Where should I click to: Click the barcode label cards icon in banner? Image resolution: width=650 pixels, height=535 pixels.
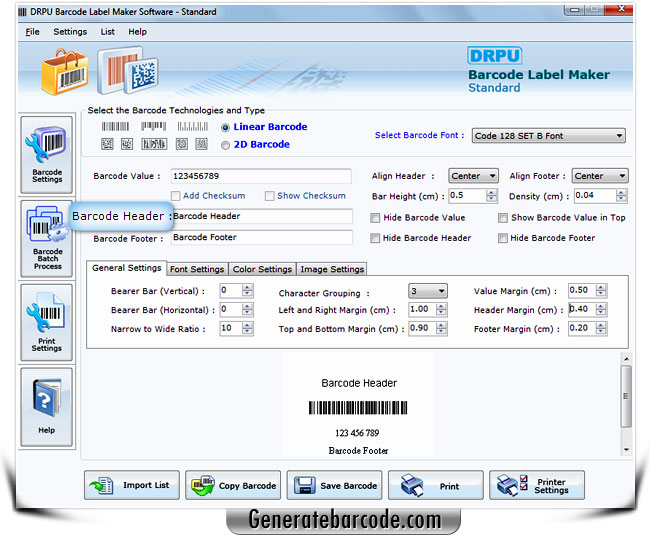coord(128,71)
